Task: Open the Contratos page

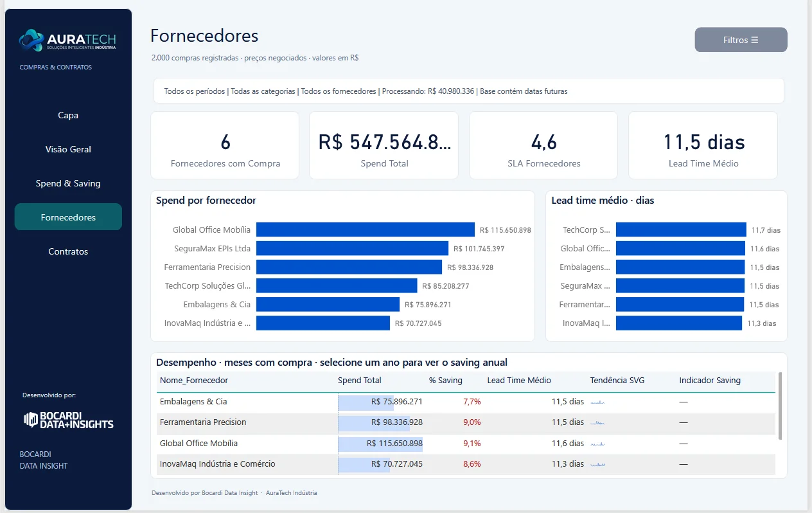Action: tap(68, 251)
